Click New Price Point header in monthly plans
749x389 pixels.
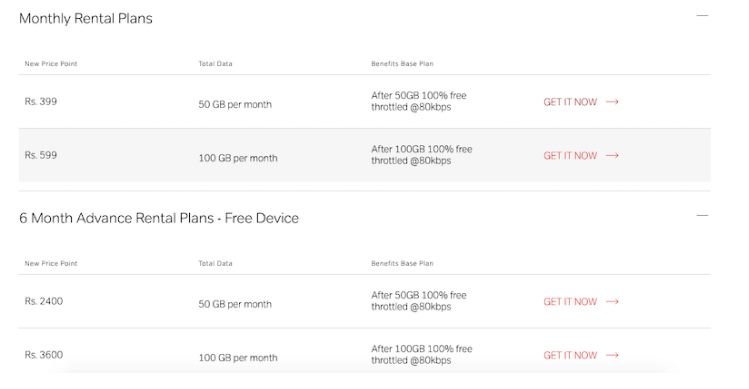51,64
